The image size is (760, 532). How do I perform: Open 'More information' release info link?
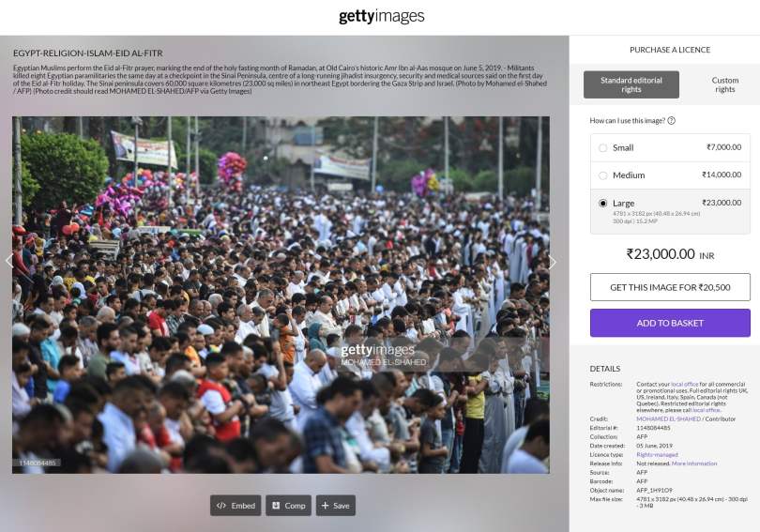pos(694,464)
